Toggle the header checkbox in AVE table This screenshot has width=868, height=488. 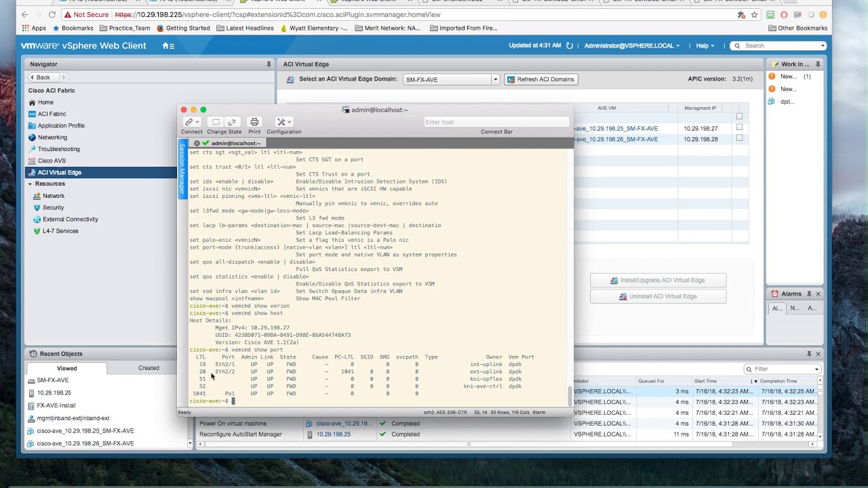(x=739, y=117)
